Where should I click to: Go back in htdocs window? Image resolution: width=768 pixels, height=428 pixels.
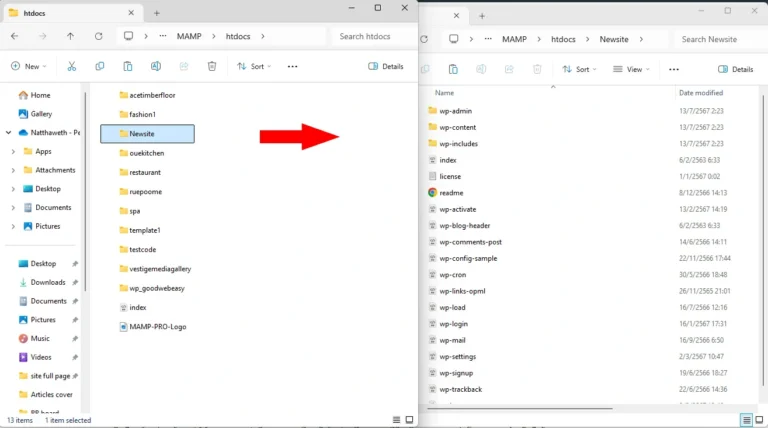click(x=15, y=36)
